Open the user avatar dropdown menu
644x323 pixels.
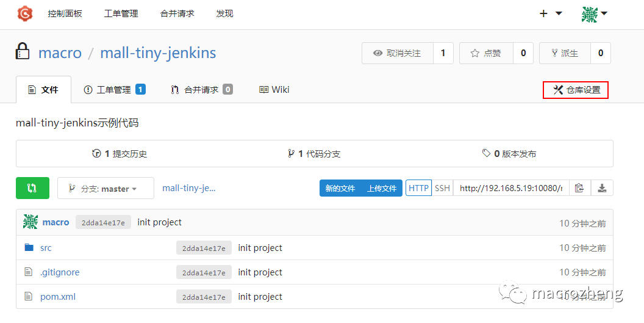(x=595, y=14)
